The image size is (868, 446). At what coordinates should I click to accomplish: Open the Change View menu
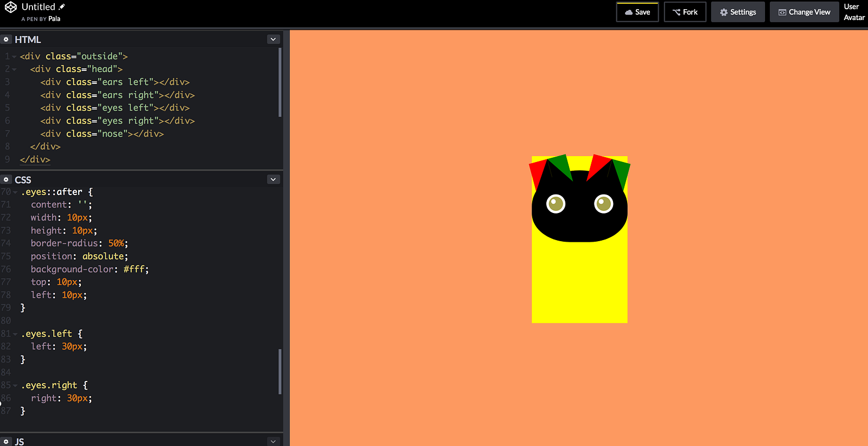805,12
